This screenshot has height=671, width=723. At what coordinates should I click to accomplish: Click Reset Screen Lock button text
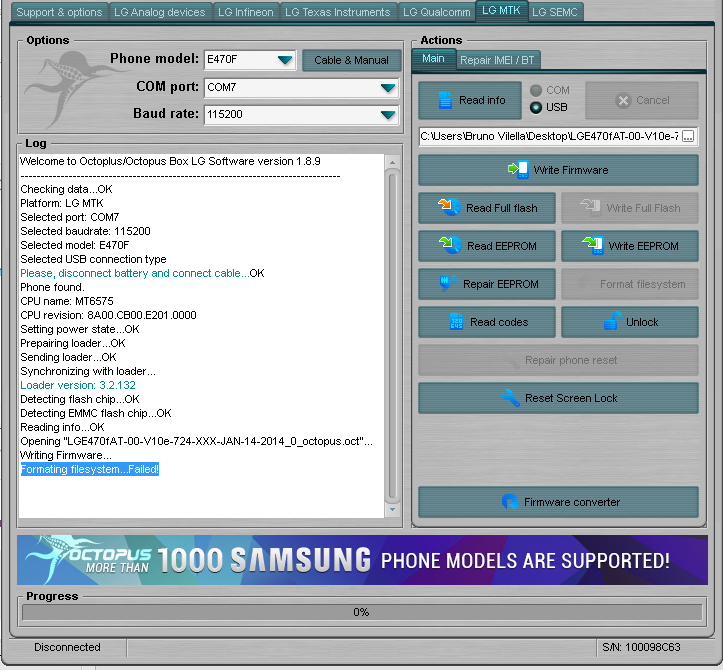coord(571,398)
